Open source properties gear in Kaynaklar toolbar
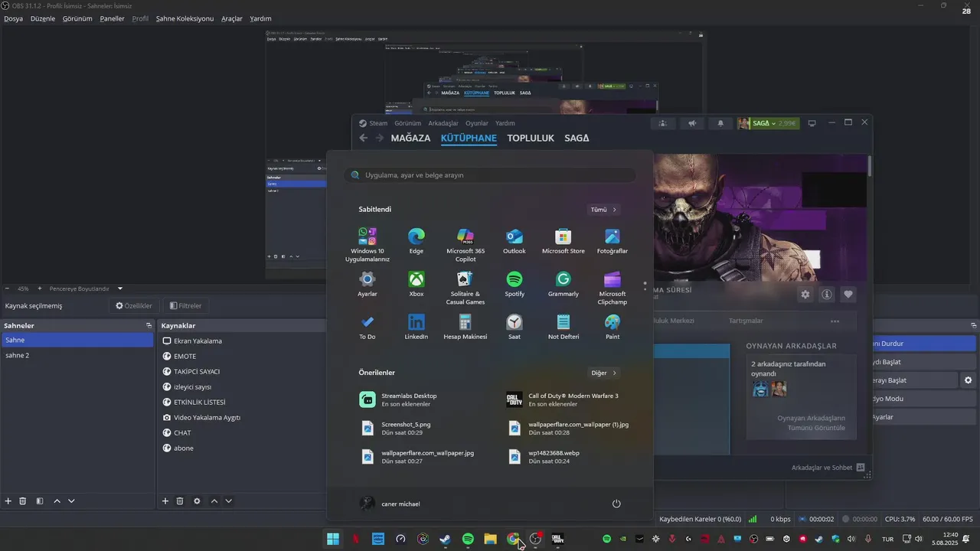 pyautogui.click(x=197, y=501)
